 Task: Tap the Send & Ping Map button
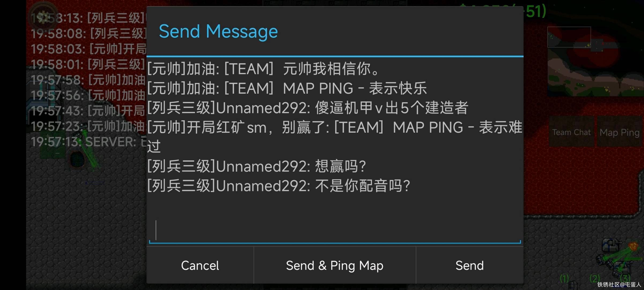pyautogui.click(x=335, y=265)
